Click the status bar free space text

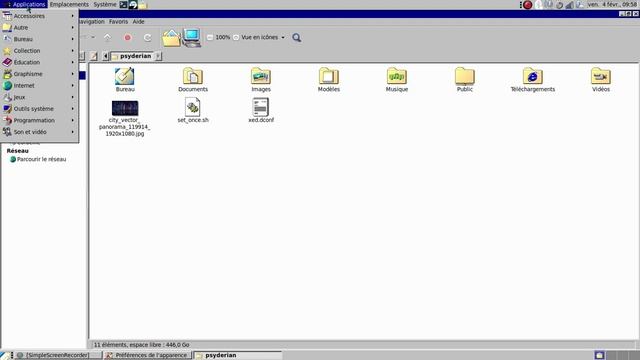[142, 345]
